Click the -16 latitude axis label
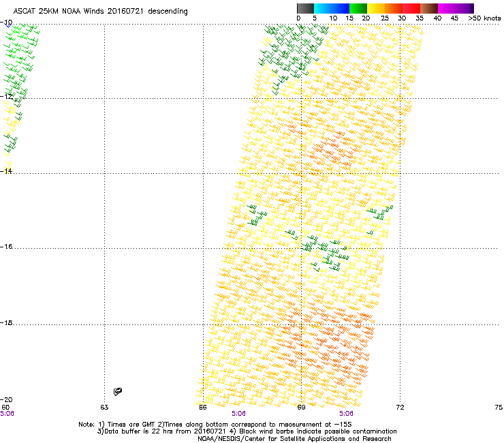Image resolution: width=504 pixels, height=443 pixels. 6,247
